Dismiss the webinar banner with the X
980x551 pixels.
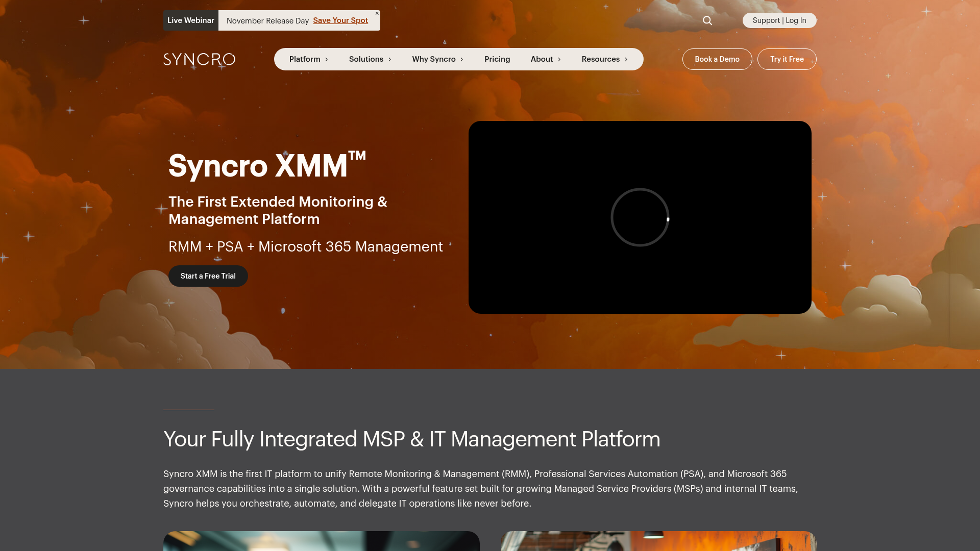(x=377, y=13)
